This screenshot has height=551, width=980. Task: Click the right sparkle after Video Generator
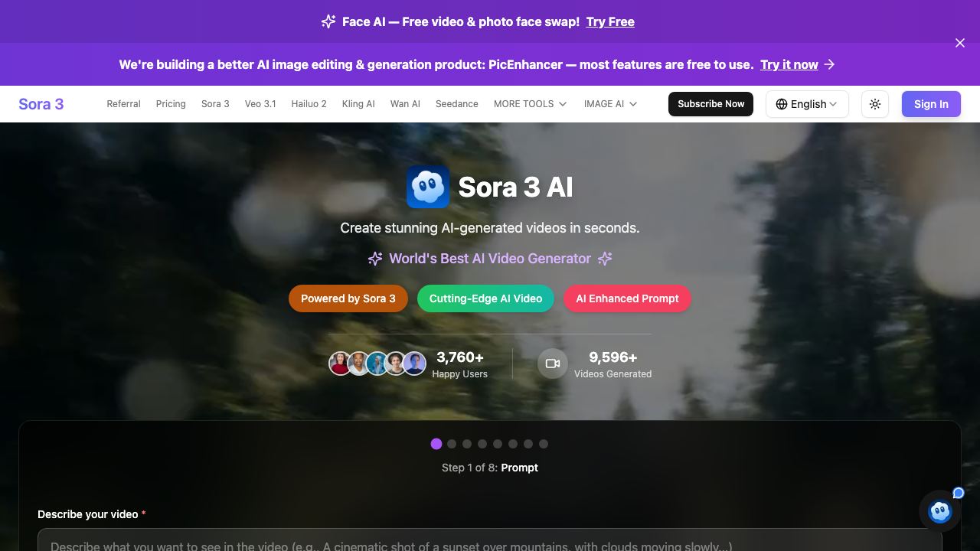(605, 259)
